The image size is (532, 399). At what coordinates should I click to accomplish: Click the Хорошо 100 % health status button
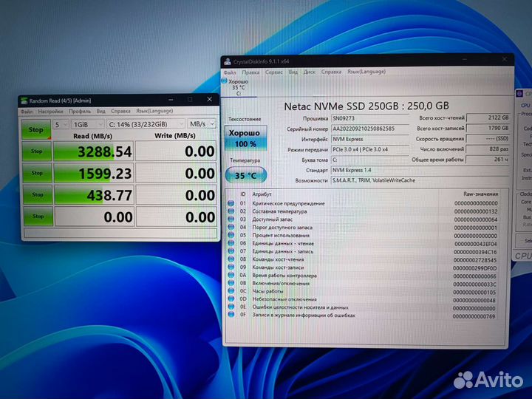[x=245, y=138]
